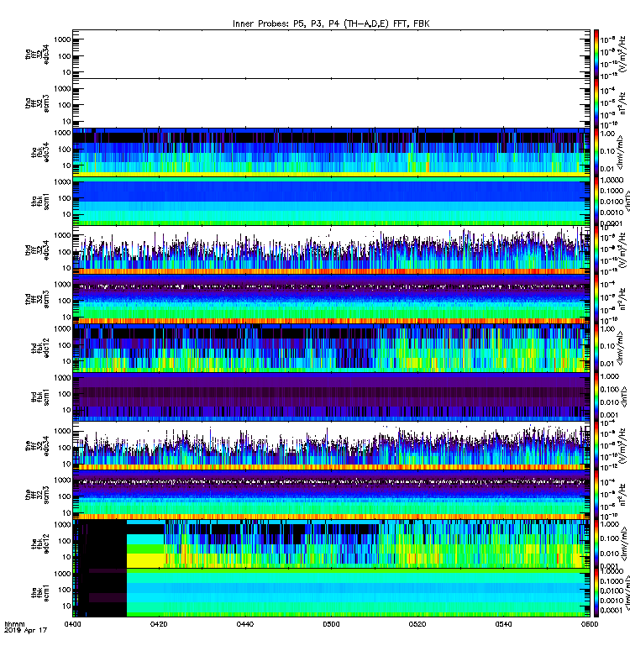Viewport: 630px width, 672px height.
Task: Click the '0540' time axis label
Action: [x=503, y=624]
